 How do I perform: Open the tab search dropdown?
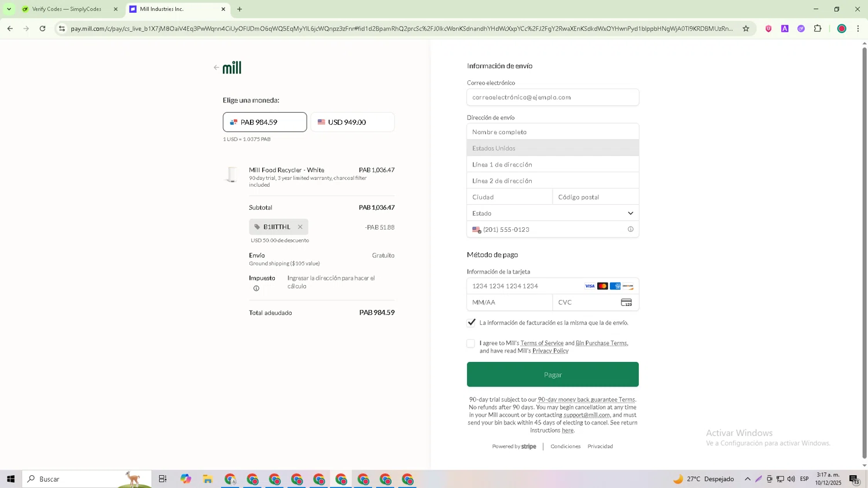click(x=9, y=9)
